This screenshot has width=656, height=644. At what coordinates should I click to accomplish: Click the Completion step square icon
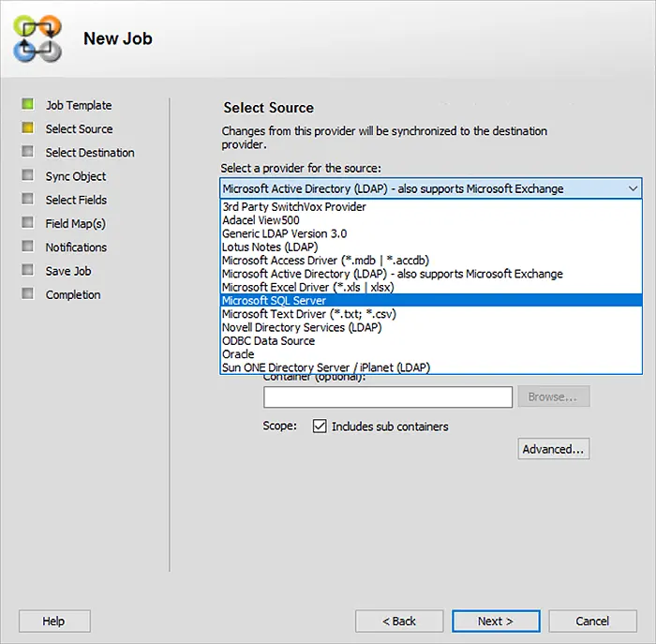(x=27, y=293)
